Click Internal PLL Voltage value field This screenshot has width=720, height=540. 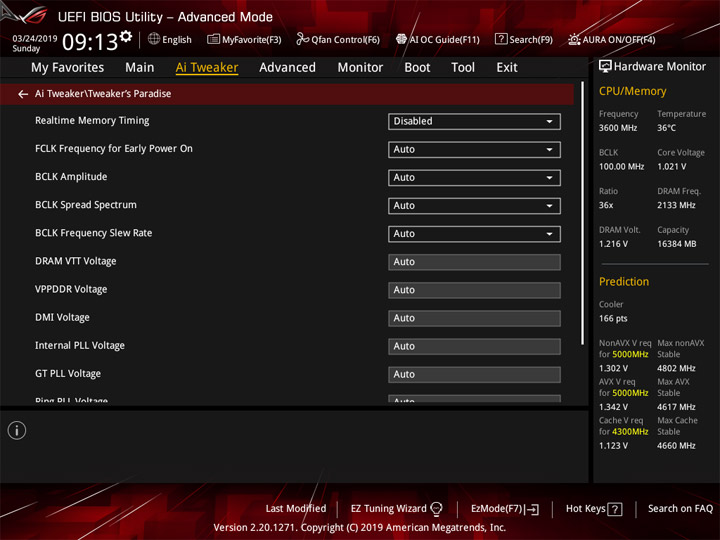474,346
